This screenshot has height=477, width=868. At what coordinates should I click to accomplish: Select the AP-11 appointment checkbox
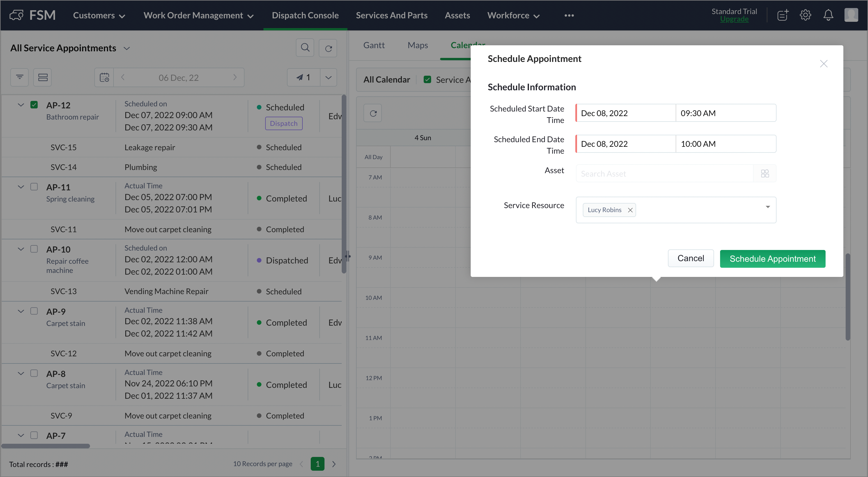[34, 187]
